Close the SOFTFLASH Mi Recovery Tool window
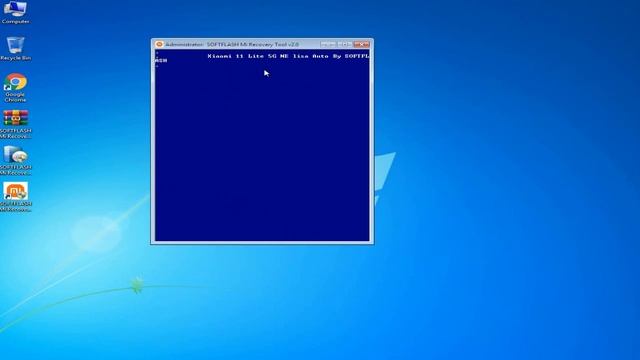Image resolution: width=640 pixels, height=360 pixels. point(361,44)
